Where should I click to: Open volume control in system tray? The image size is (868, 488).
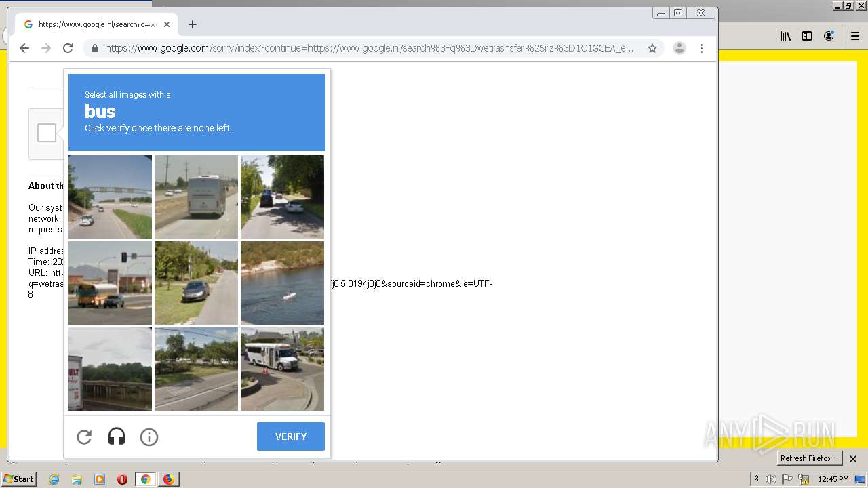(771, 479)
